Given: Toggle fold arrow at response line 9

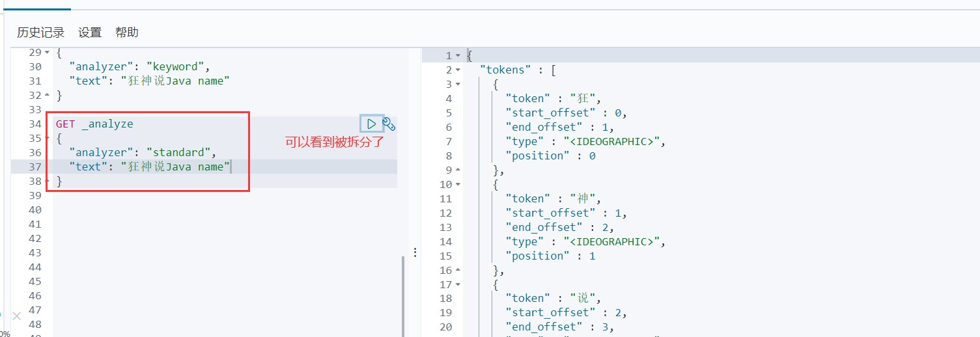Looking at the screenshot, I should 458,170.
